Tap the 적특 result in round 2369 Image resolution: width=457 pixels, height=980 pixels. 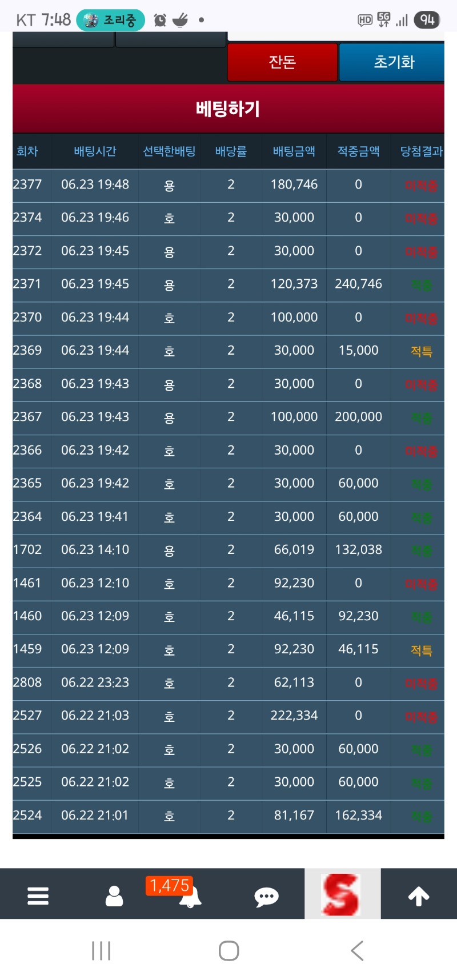(x=421, y=351)
